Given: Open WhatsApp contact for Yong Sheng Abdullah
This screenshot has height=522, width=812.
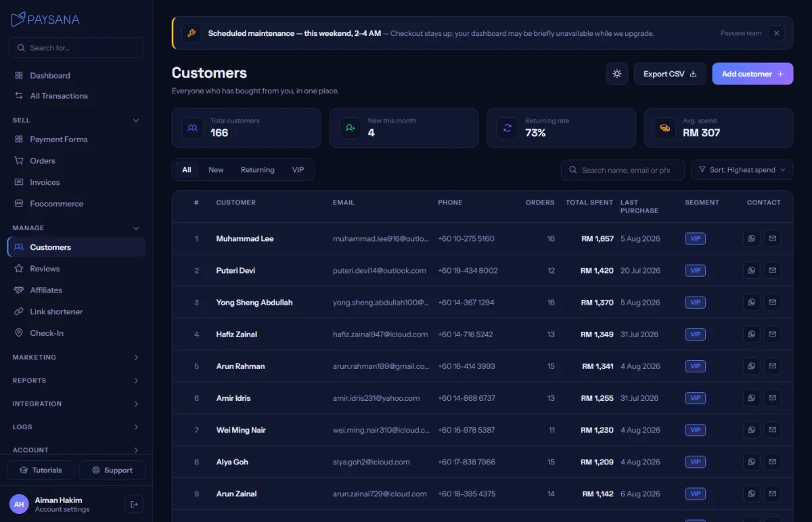Looking at the screenshot, I should point(751,302).
